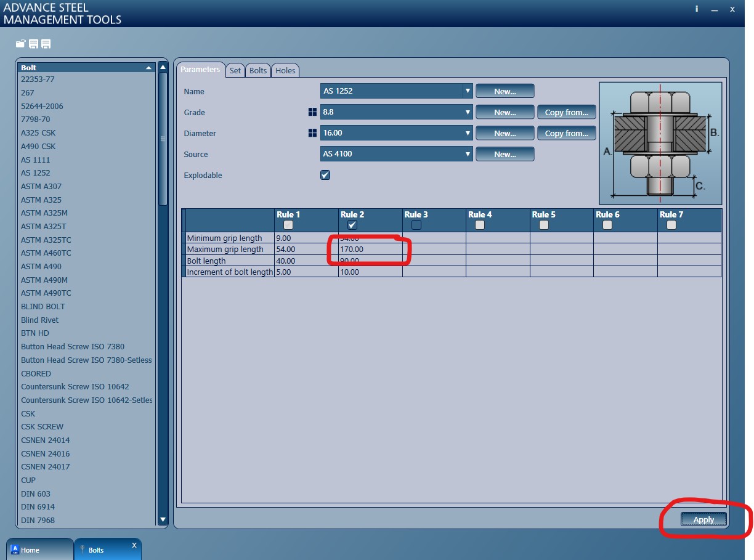Click New... button next to Diameter

click(x=505, y=133)
